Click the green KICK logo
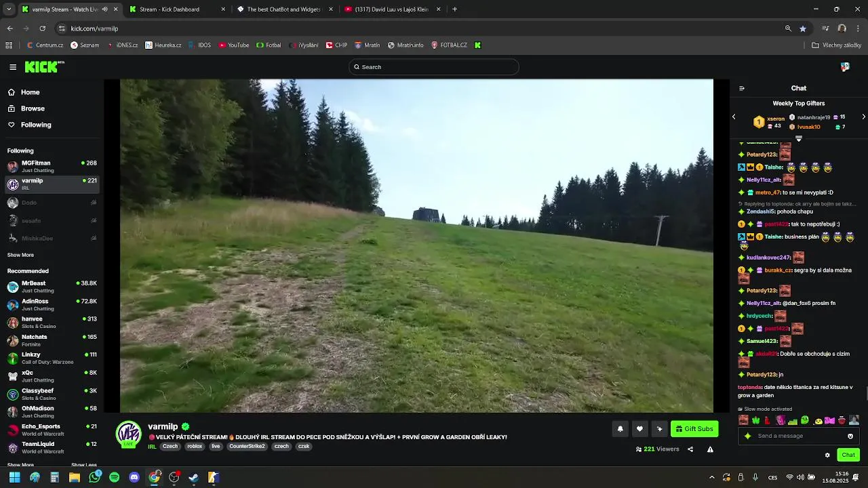The height and width of the screenshot is (488, 868). tap(44, 66)
